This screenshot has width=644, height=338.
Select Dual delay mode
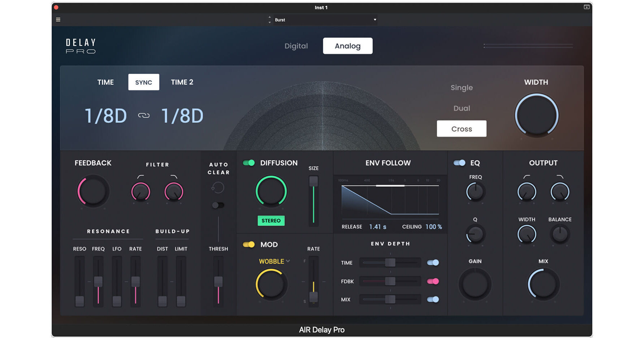click(x=461, y=108)
